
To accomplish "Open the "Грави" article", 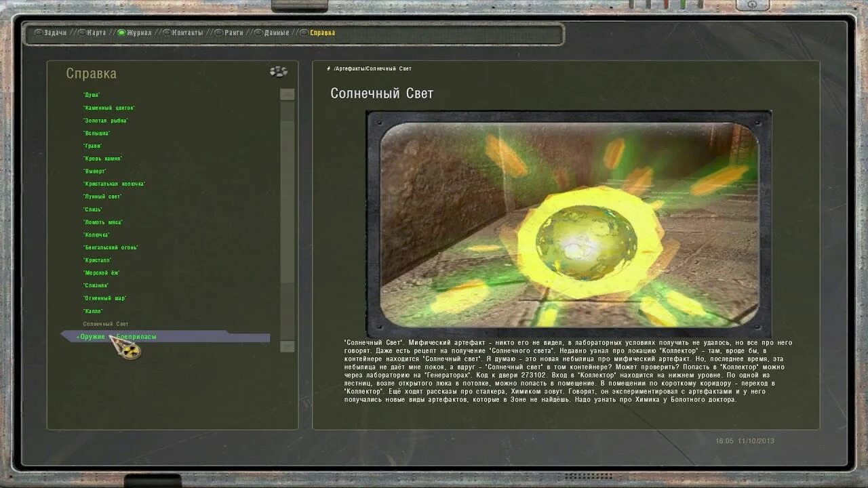I will 92,146.
